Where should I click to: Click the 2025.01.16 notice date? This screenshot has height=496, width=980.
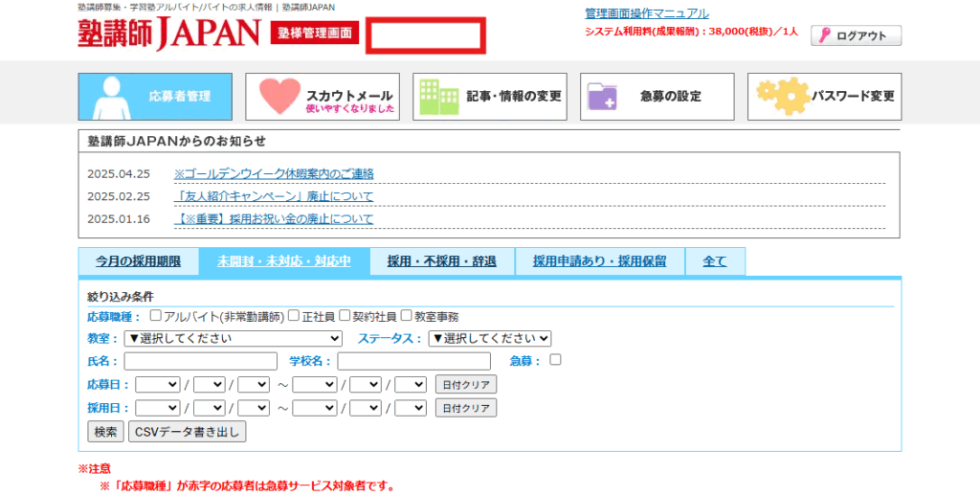coord(119,219)
